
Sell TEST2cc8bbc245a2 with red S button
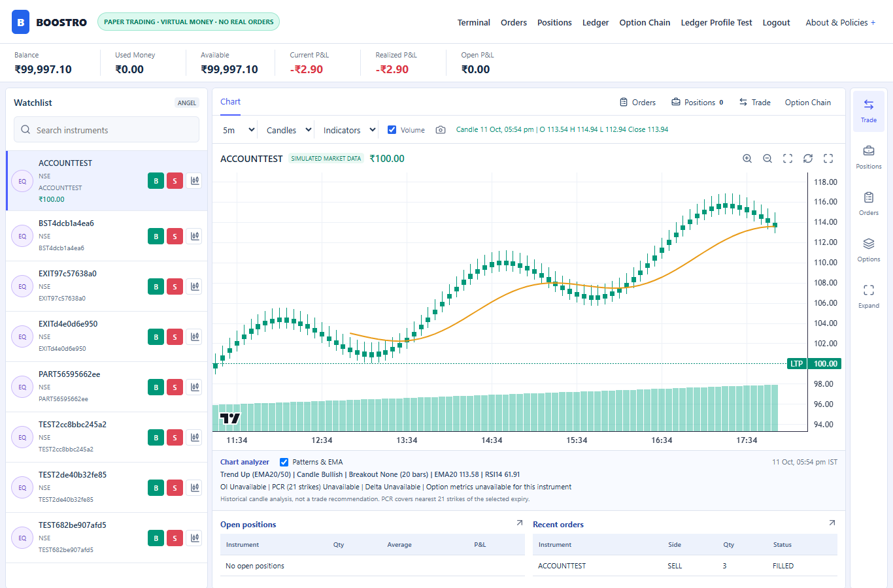pos(175,437)
